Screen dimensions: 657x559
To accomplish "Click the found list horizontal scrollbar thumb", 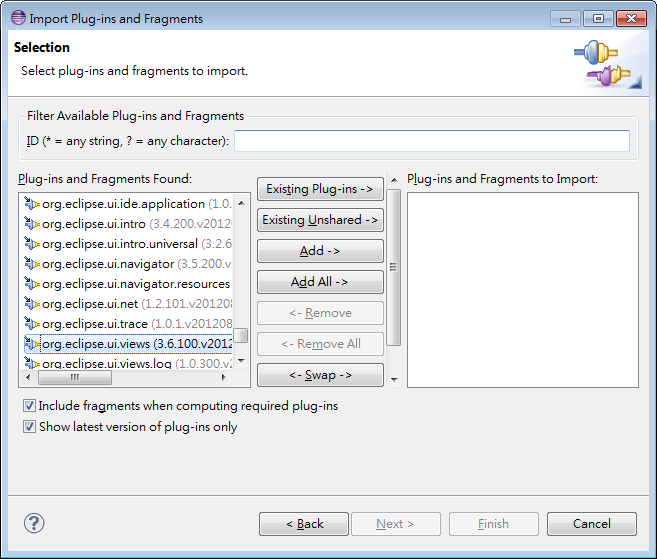I will 75,378.
